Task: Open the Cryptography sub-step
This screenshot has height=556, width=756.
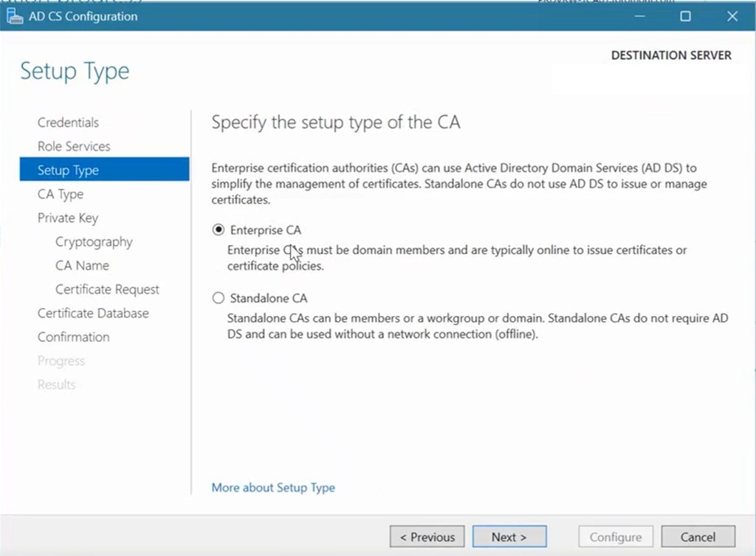Action: coord(94,241)
